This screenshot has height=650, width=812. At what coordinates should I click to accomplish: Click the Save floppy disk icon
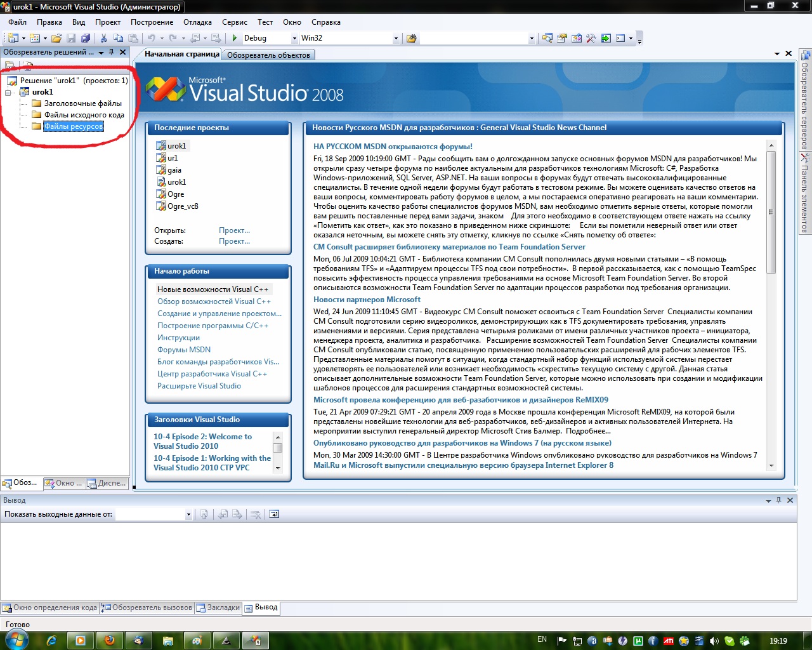(x=71, y=38)
